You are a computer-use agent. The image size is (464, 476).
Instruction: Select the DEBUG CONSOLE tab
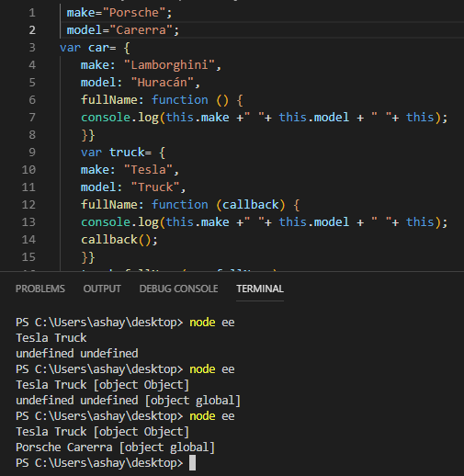(178, 289)
